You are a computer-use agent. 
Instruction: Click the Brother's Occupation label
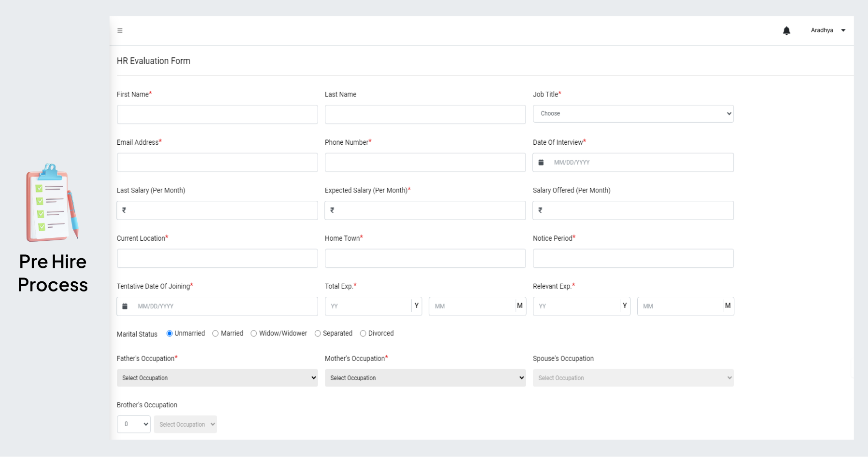[x=147, y=405]
